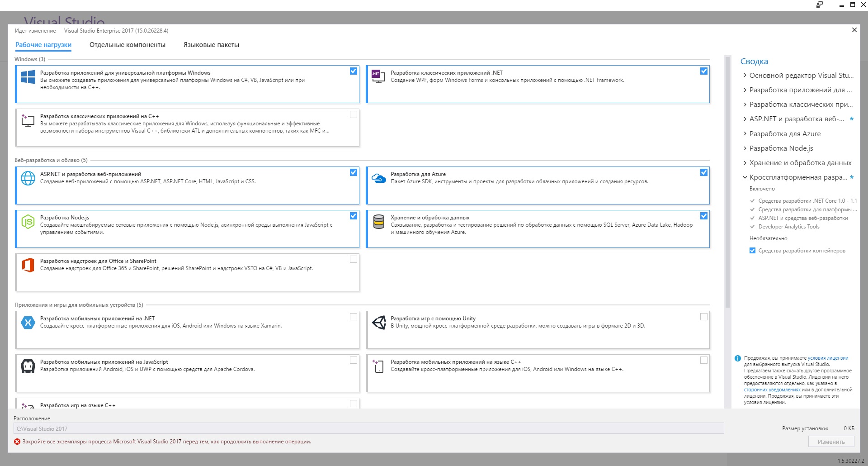
Task: Click the Windows (3) section header
Action: (30, 59)
